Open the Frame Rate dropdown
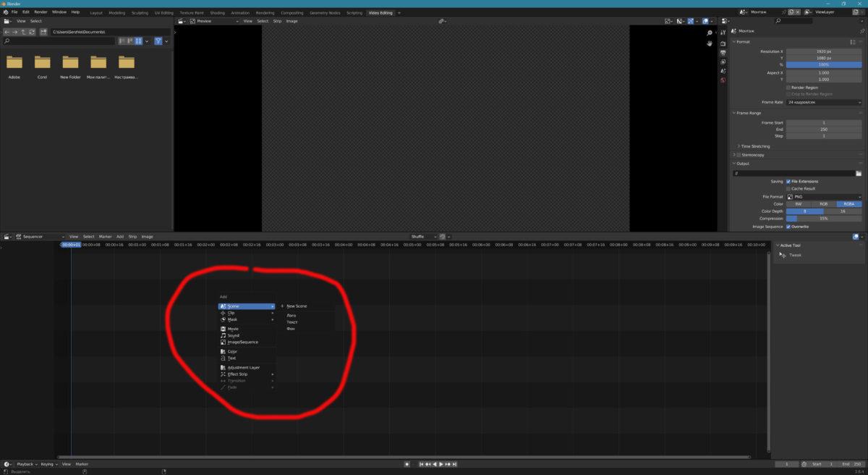The width and height of the screenshot is (868, 475). 825,102
